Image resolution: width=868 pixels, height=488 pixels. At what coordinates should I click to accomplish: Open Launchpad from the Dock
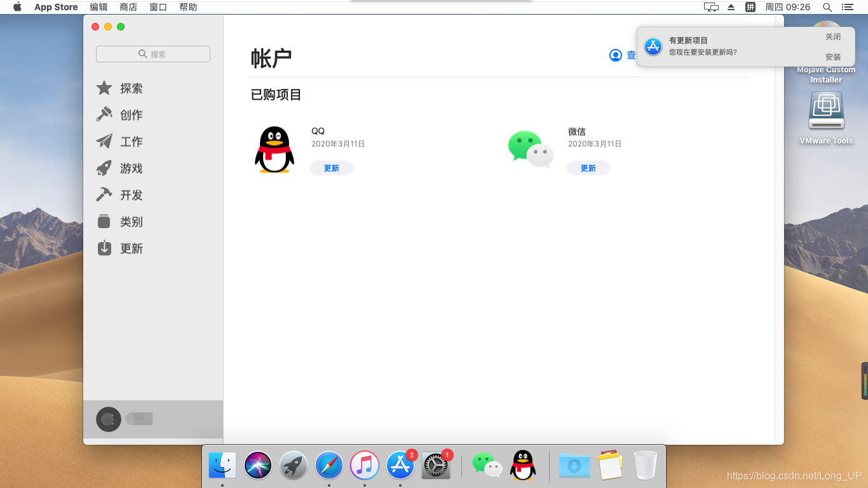pyautogui.click(x=294, y=466)
